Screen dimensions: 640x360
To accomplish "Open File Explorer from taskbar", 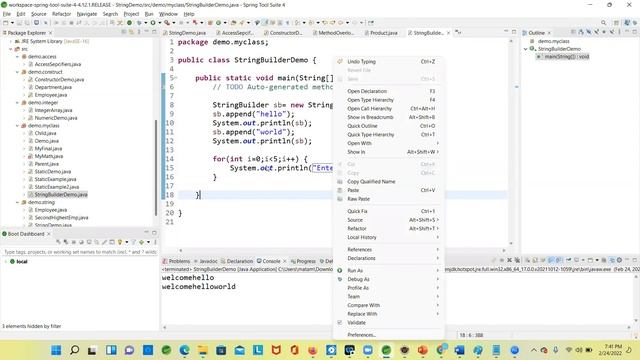I will click(x=203, y=350).
